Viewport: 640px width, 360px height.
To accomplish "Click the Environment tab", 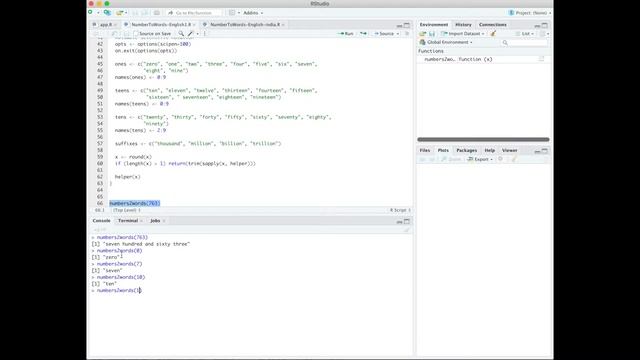I will pyautogui.click(x=434, y=25).
